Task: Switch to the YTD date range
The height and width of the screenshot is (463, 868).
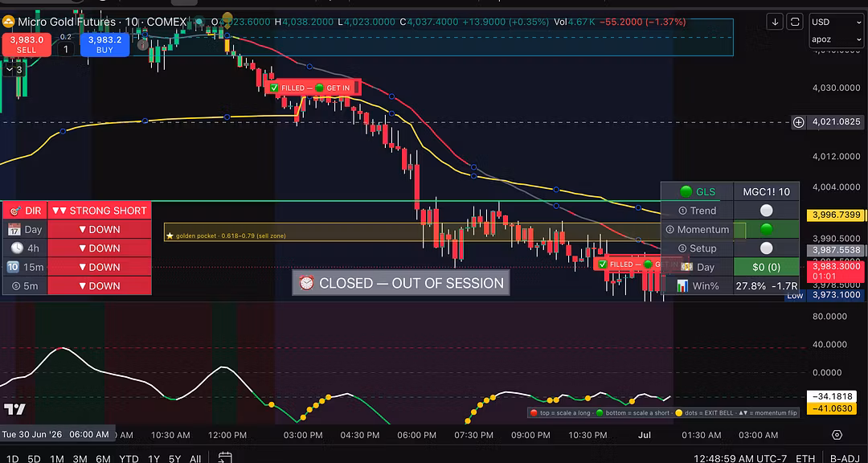Action: tap(129, 458)
